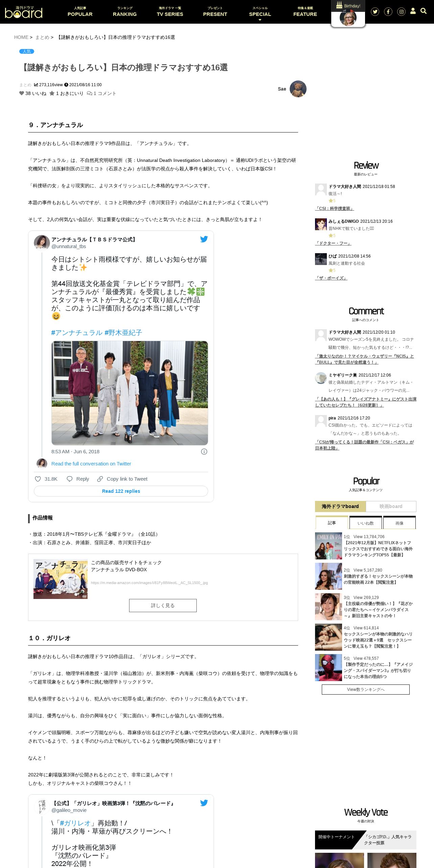This screenshot has width=434, height=868.
Task: Click @unnatural_tbs handle
Action: coord(69,246)
